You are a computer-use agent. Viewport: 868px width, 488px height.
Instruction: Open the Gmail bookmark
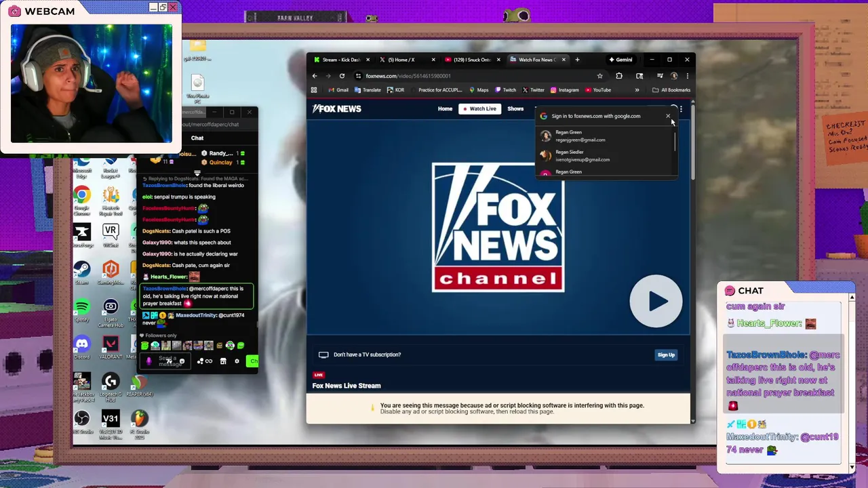(x=338, y=90)
